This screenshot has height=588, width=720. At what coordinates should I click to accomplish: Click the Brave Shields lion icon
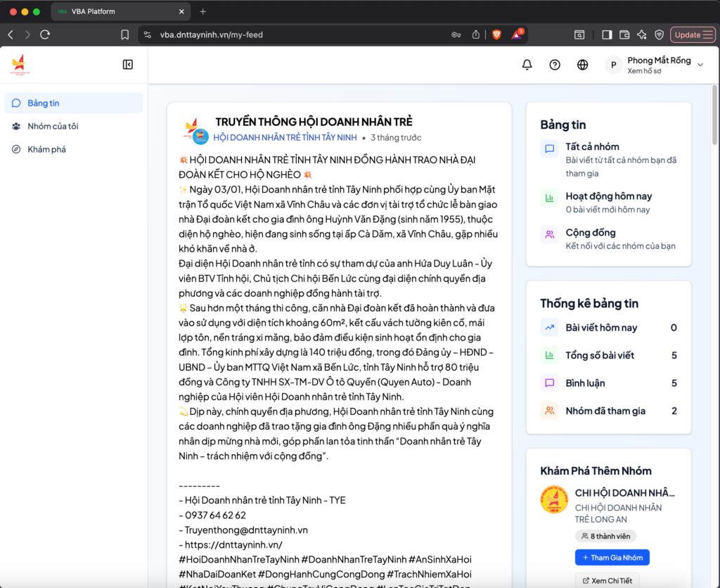496,34
